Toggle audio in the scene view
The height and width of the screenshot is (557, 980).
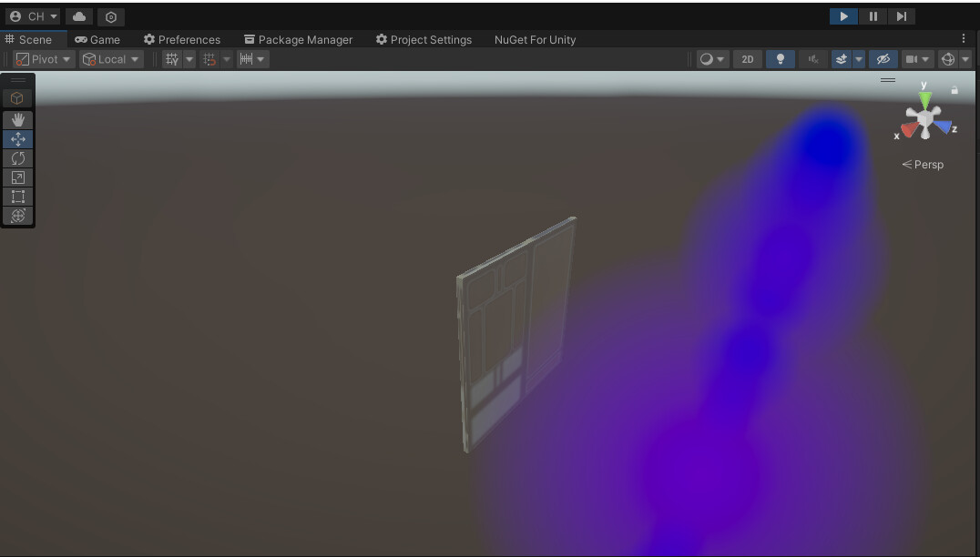(x=812, y=58)
